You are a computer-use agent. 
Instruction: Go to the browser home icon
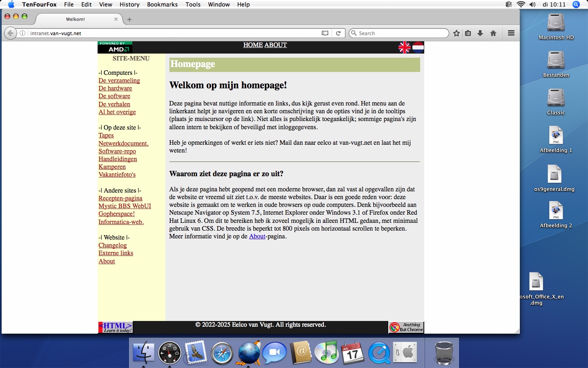point(493,33)
